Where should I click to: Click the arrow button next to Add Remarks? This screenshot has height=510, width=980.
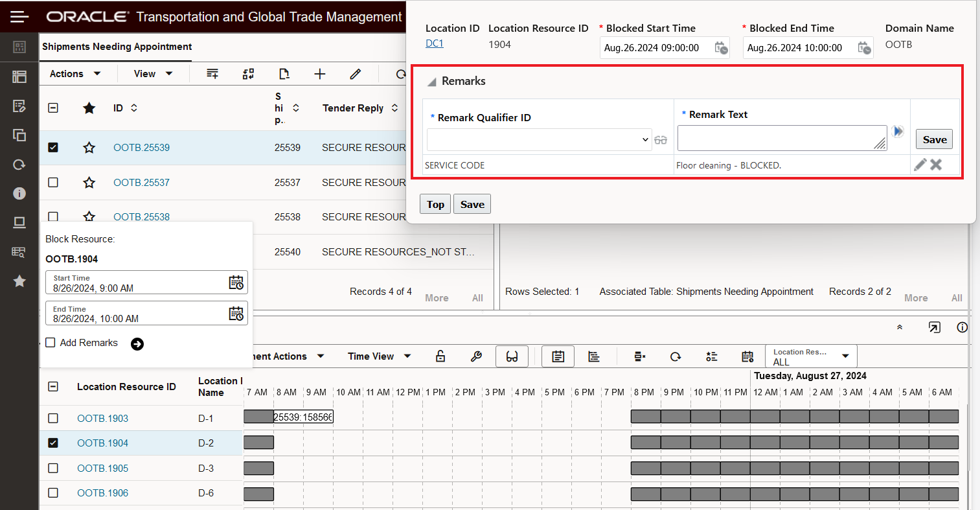point(137,344)
